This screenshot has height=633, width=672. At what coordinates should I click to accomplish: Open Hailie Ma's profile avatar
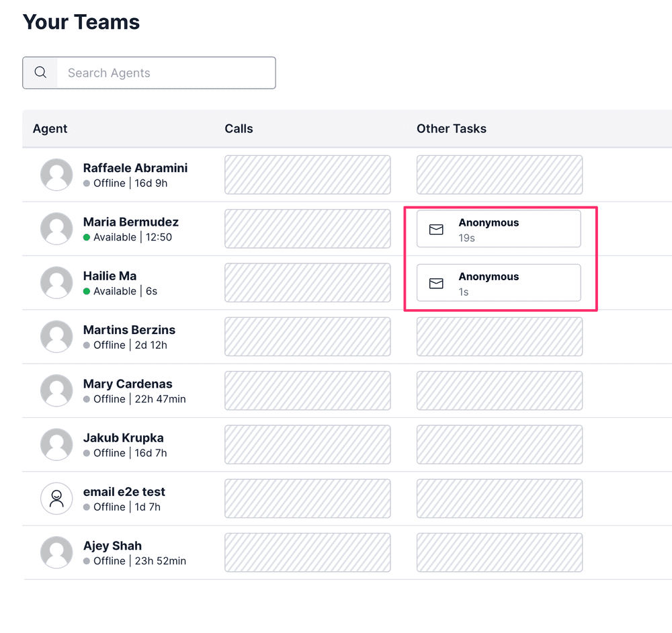(56, 282)
